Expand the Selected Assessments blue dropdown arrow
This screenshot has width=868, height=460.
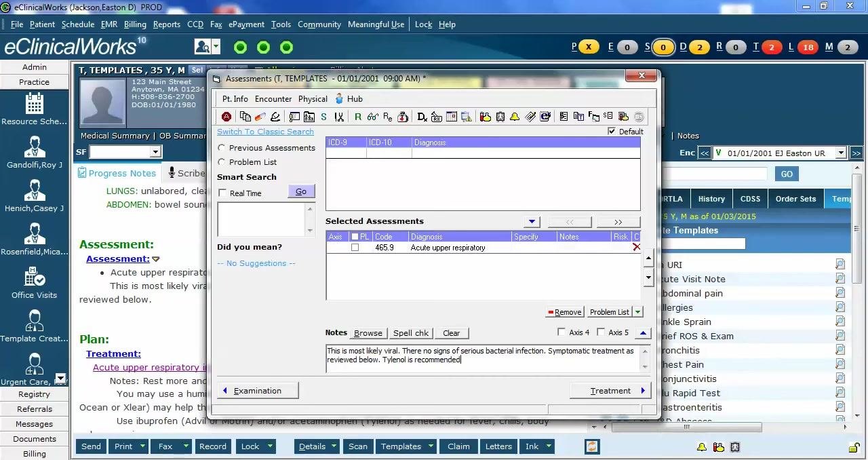pyautogui.click(x=532, y=222)
